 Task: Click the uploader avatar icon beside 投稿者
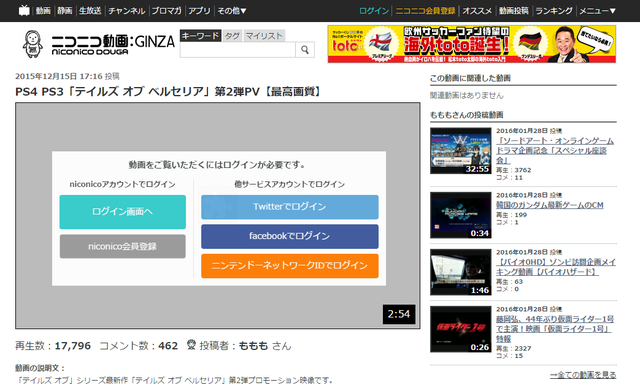191,345
